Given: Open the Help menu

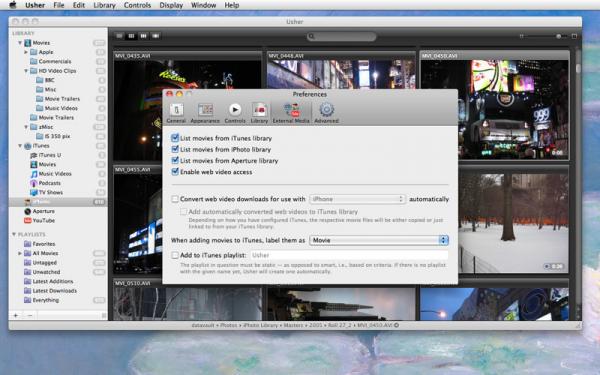Looking at the screenshot, I should [x=232, y=5].
